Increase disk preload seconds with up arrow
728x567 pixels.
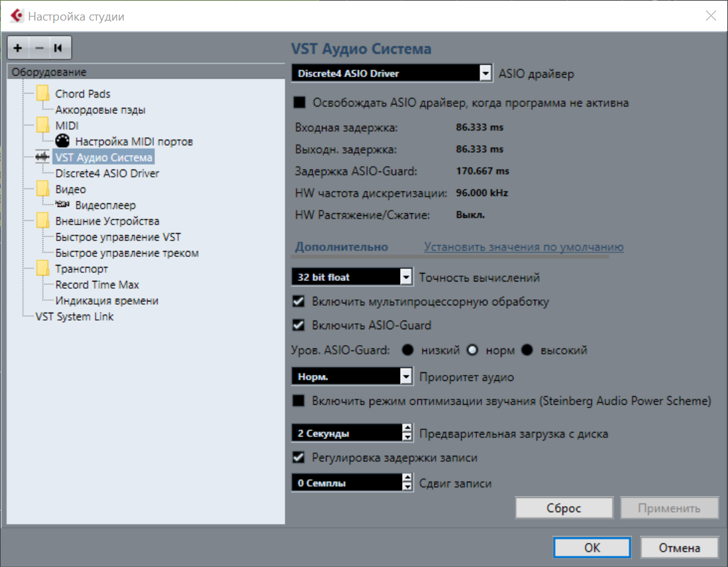407,429
